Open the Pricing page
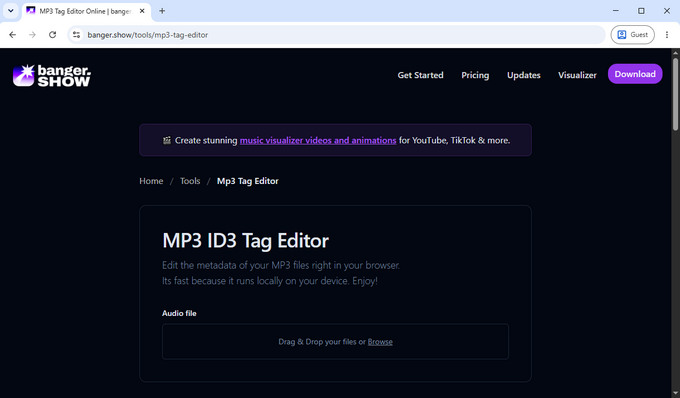Viewport: 680px width, 398px height. click(x=475, y=75)
